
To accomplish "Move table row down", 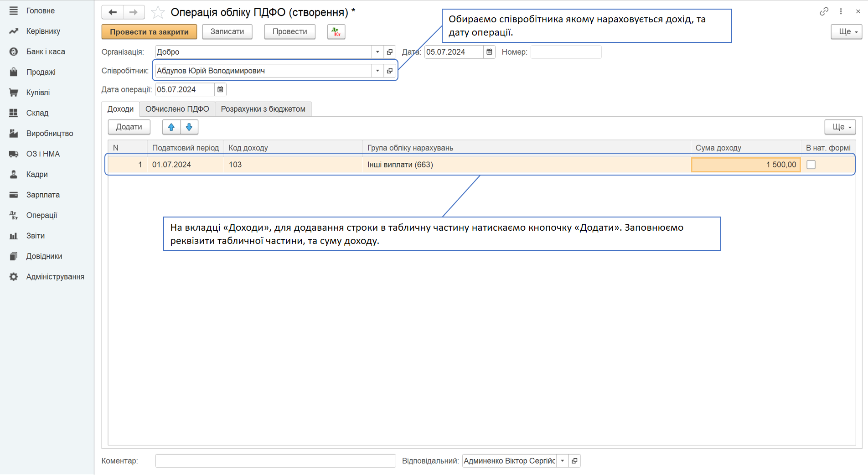I will (x=189, y=127).
